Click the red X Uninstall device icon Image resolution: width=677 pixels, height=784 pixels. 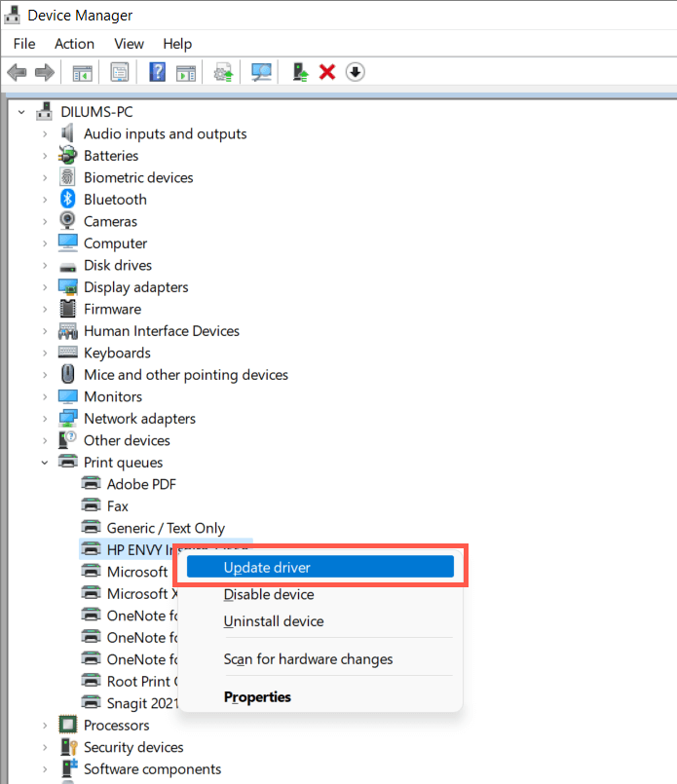coord(327,72)
